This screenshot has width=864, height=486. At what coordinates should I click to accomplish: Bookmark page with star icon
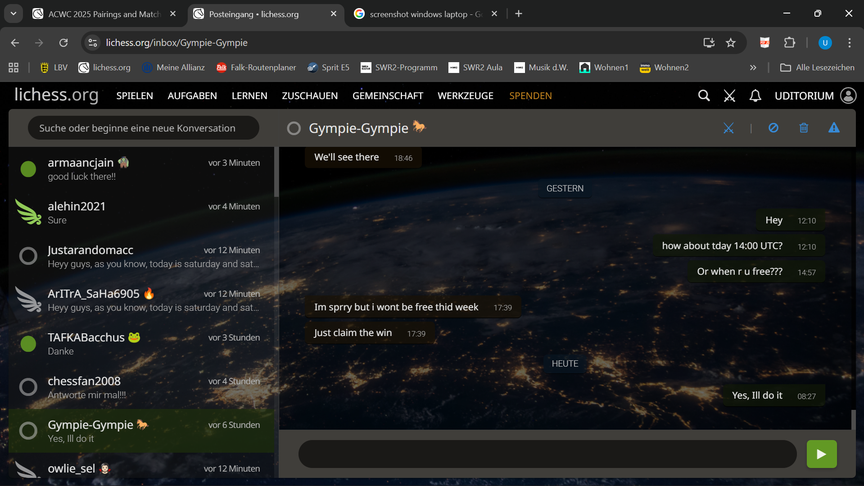pyautogui.click(x=731, y=42)
